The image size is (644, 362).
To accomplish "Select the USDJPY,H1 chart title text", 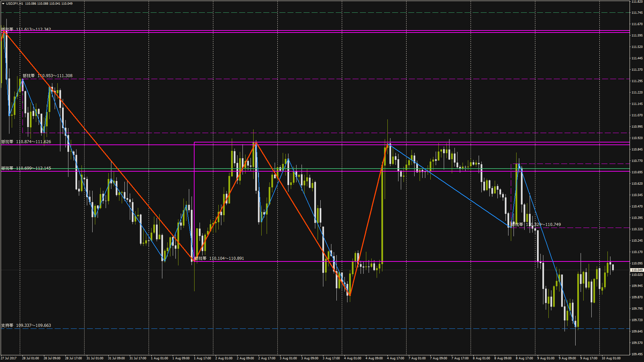I will click(15, 4).
